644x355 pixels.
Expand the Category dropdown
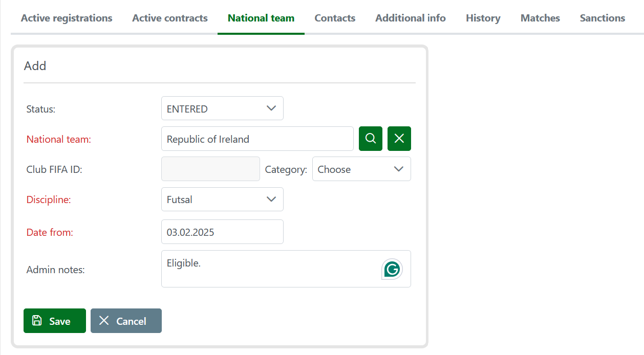click(361, 169)
